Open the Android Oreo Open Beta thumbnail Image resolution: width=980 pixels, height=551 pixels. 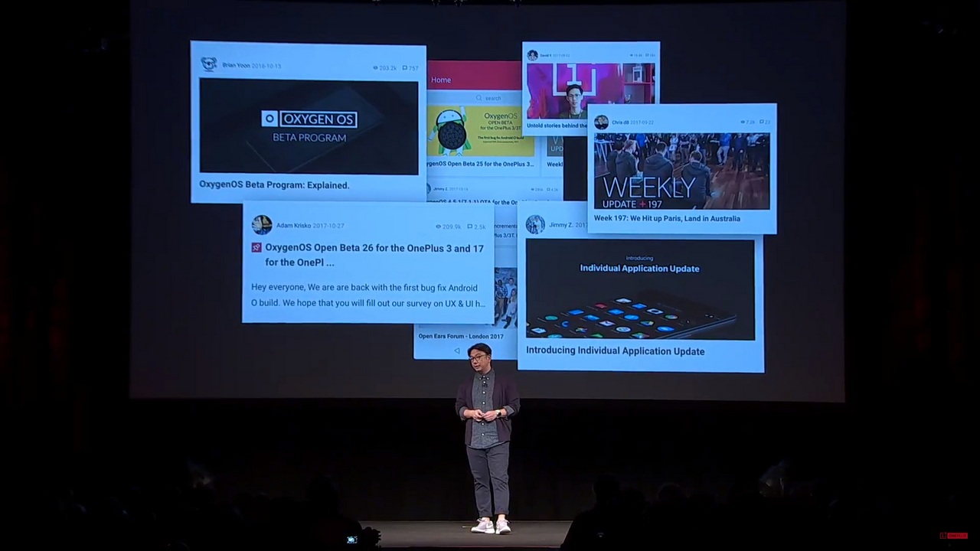[480, 131]
